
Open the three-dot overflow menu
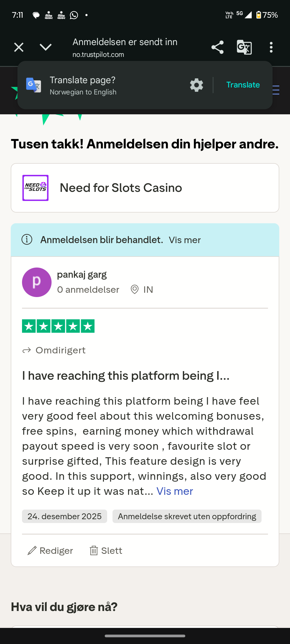coord(271,47)
